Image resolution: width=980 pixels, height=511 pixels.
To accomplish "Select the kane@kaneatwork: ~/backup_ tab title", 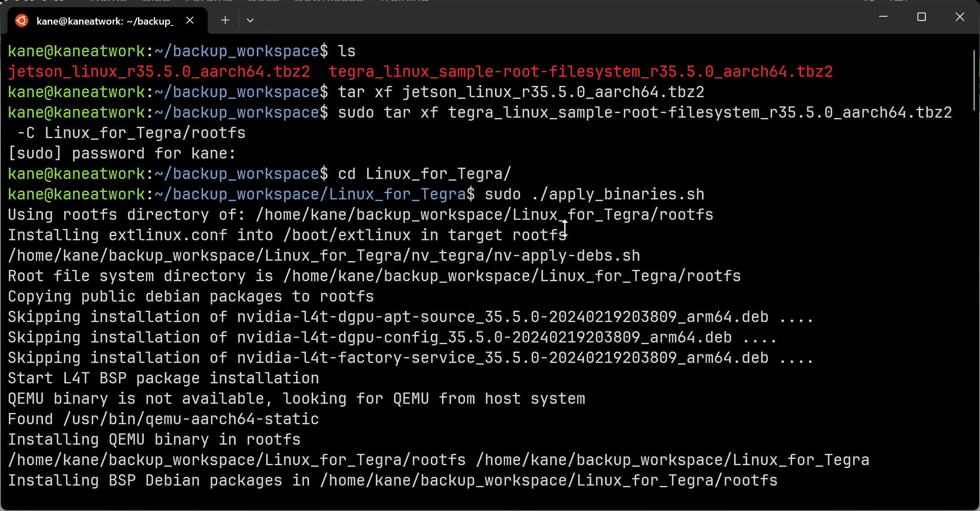I will tap(105, 21).
